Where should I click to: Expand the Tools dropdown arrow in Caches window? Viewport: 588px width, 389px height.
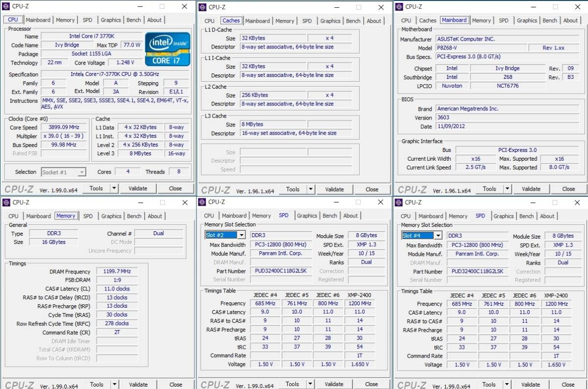coord(311,189)
